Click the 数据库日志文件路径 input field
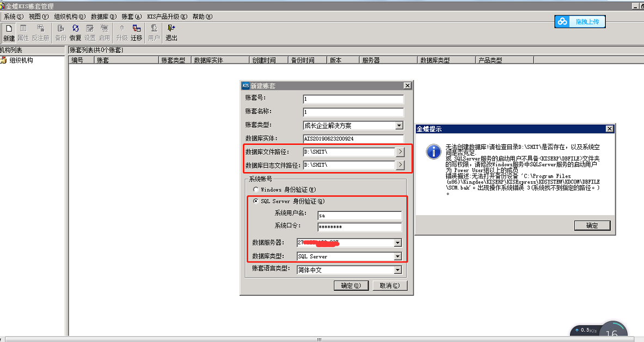 (x=349, y=165)
